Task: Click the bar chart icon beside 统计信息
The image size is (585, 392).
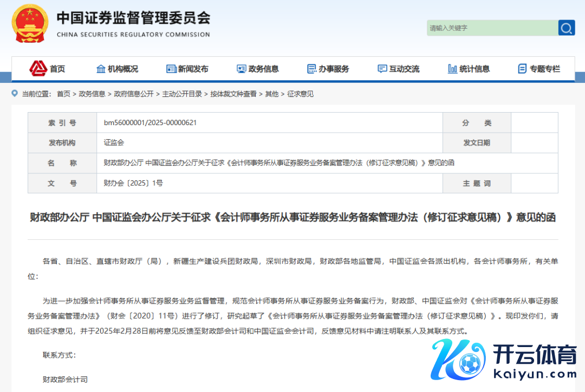Action: 452,69
